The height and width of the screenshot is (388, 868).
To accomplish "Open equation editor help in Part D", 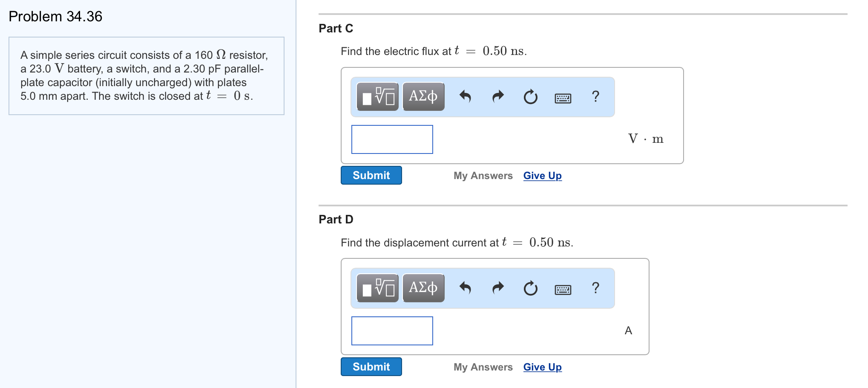I will coord(595,288).
